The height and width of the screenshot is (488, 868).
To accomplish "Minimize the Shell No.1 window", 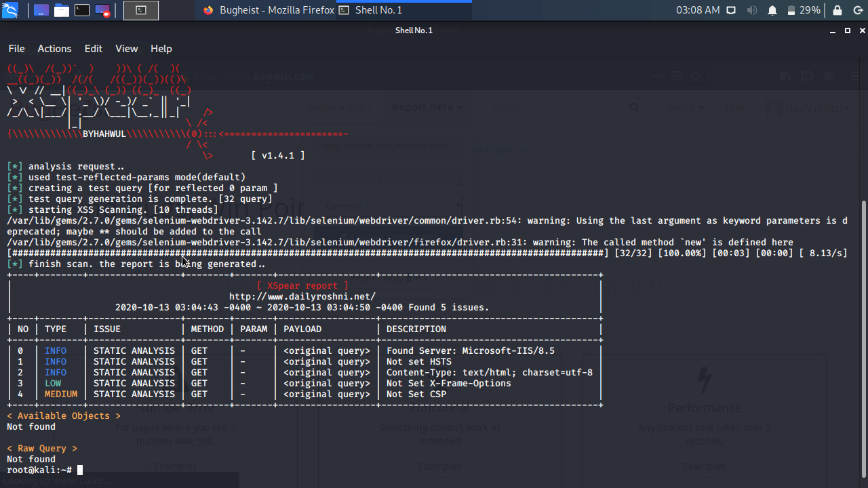I will point(832,30).
